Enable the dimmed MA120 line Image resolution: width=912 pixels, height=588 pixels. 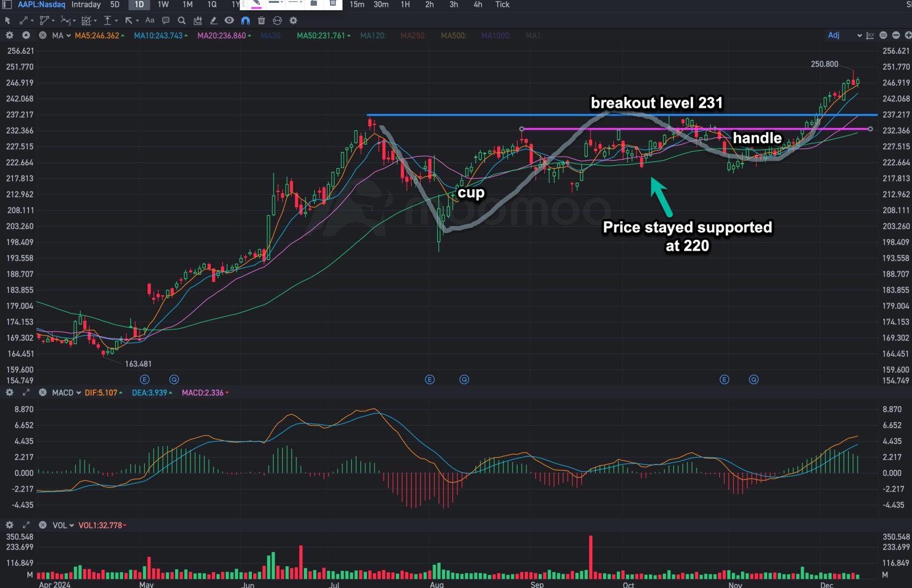tap(373, 35)
